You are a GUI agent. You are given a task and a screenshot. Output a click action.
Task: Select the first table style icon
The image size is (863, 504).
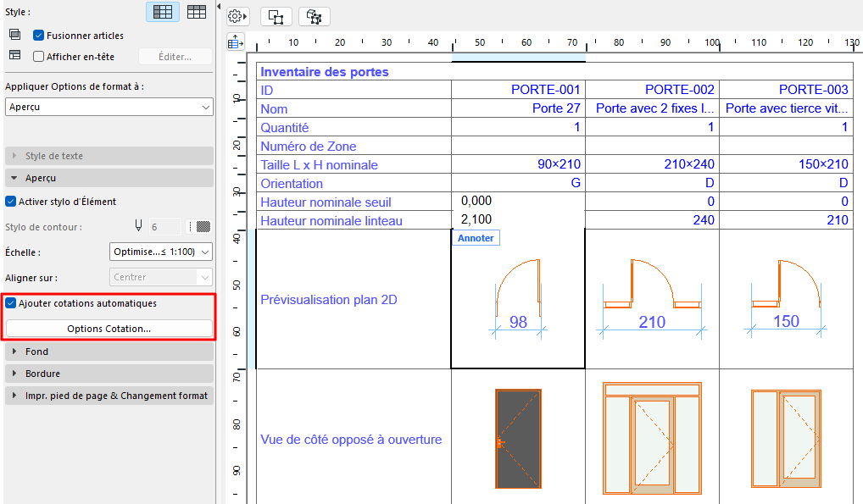click(162, 12)
